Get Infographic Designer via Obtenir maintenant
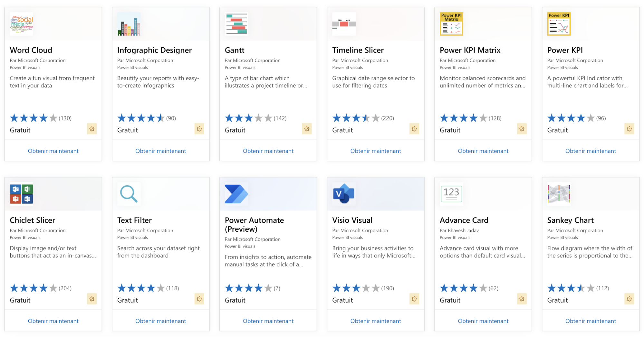Viewport: 644px width, 337px height. 161,151
